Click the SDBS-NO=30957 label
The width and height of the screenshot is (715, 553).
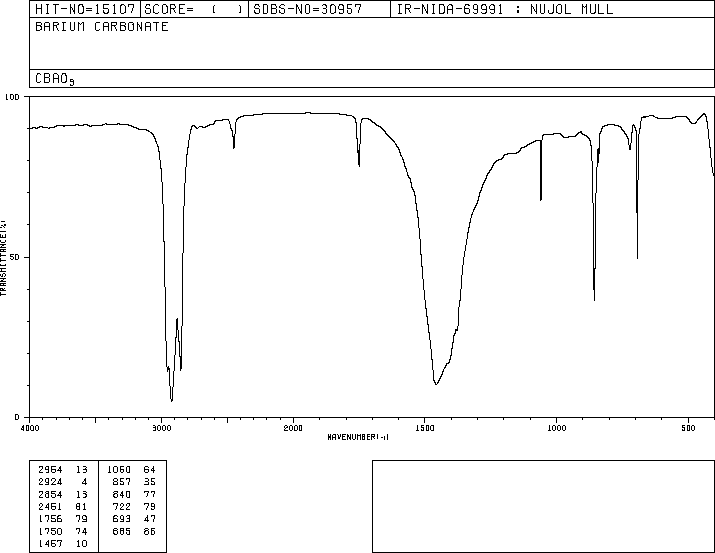coord(308,9)
